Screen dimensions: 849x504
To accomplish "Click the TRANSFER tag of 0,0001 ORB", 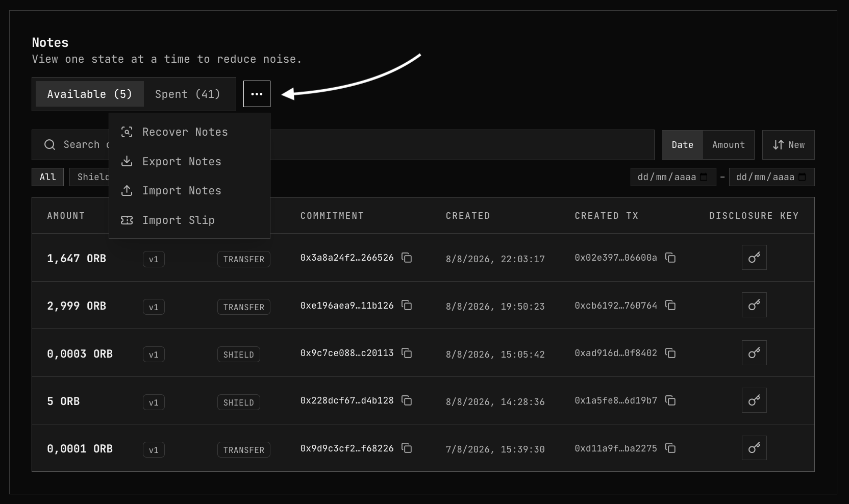I will (x=244, y=450).
